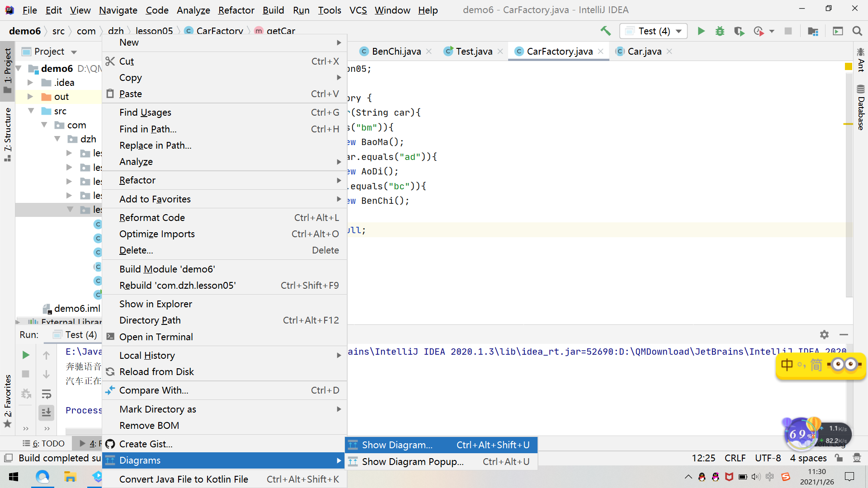Click the green Run button in the toolbar
Image resolution: width=868 pixels, height=488 pixels.
pyautogui.click(x=701, y=31)
